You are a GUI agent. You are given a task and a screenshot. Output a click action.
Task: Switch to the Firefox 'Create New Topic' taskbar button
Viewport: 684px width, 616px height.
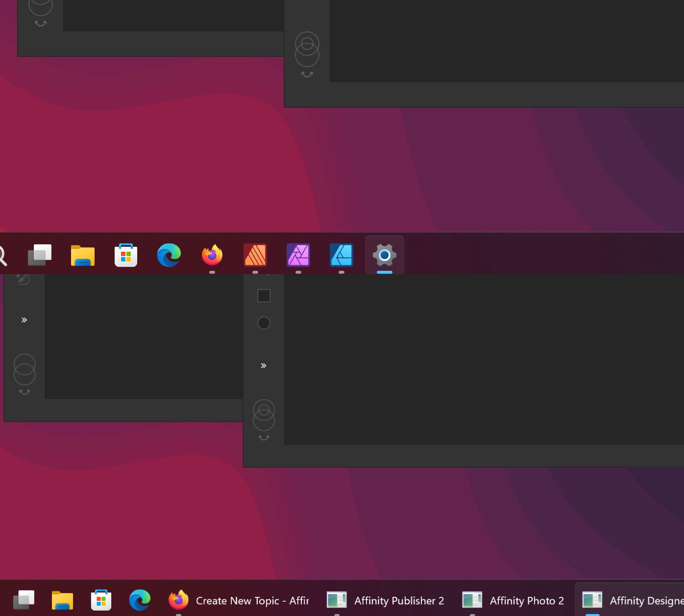click(x=239, y=601)
